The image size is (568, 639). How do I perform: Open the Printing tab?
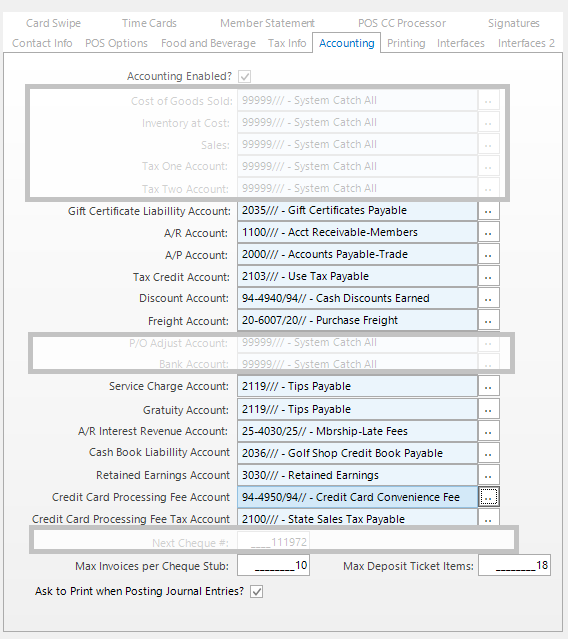[x=406, y=43]
